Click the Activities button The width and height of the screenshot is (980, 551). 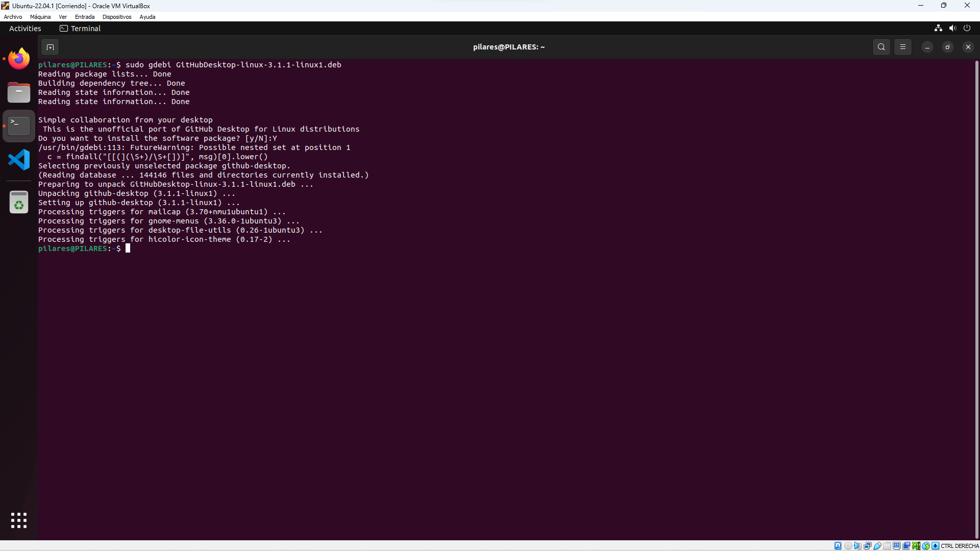pos(25,29)
